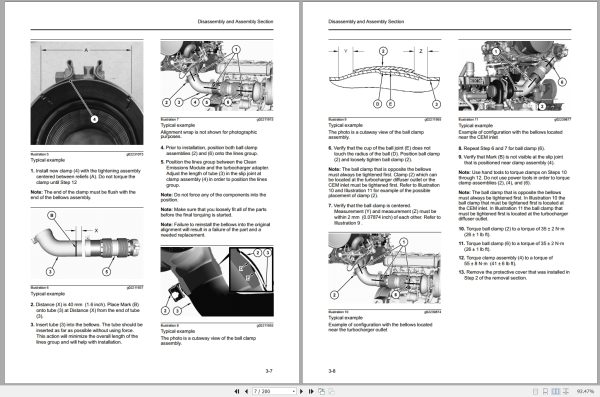The width and height of the screenshot is (600, 397).
Task: Click step 11 'Torque ball clamp (6)' text
Action: (511, 246)
